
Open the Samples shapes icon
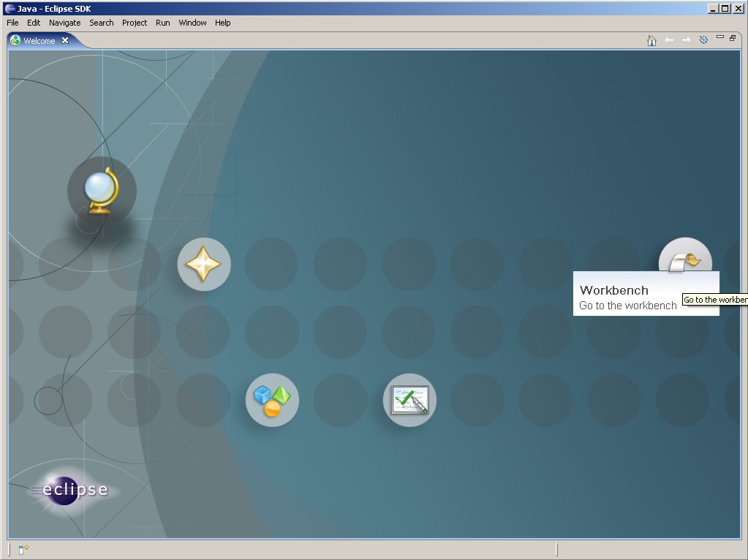[272, 400]
